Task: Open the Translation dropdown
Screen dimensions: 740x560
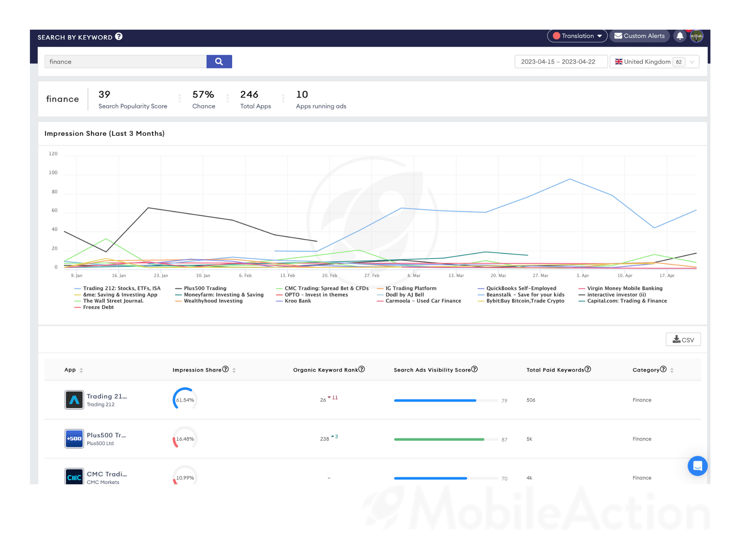Action: 577,36
